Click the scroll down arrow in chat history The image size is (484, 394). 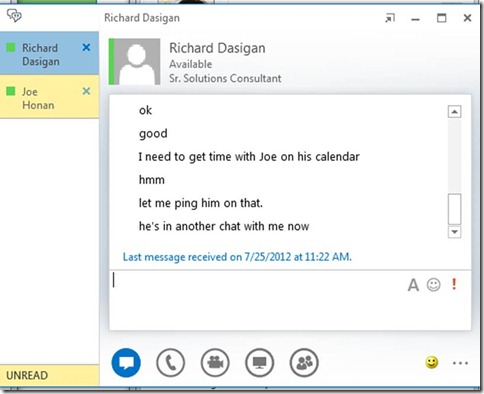point(454,232)
